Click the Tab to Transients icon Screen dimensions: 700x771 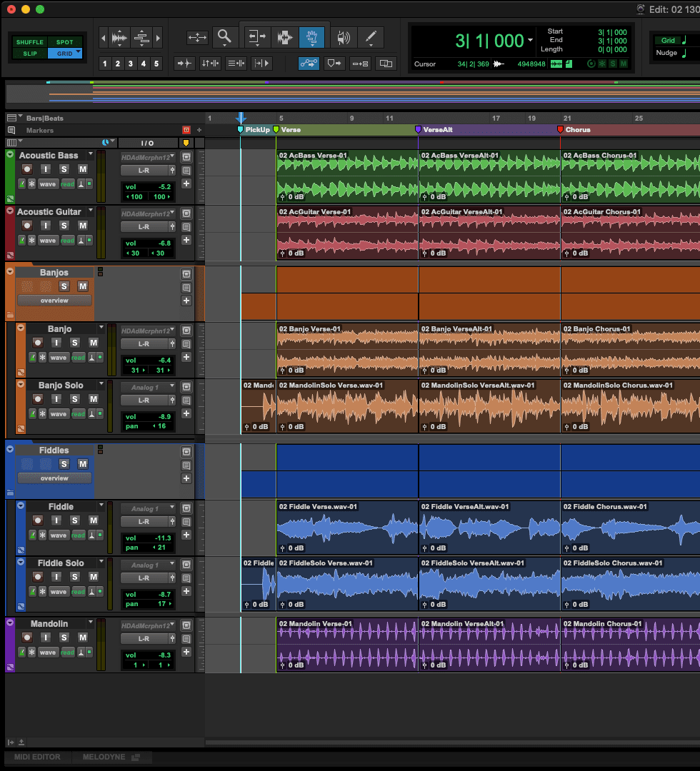click(x=185, y=64)
